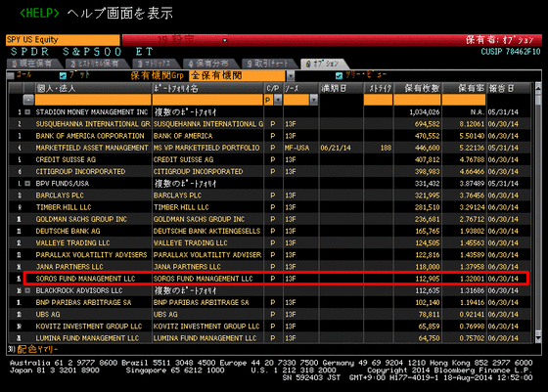Click the 06/21/14 expiry date cell
Viewport: 548px width, 392px height.
(x=336, y=148)
